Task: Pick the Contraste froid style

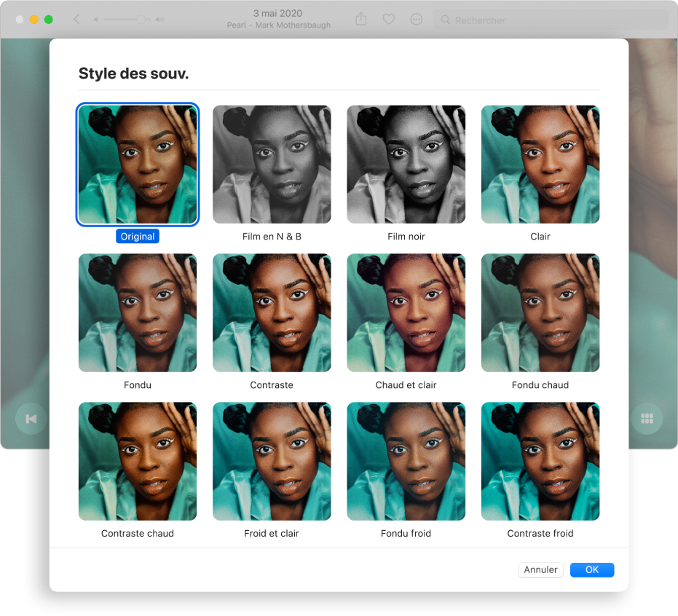Action: coord(540,462)
